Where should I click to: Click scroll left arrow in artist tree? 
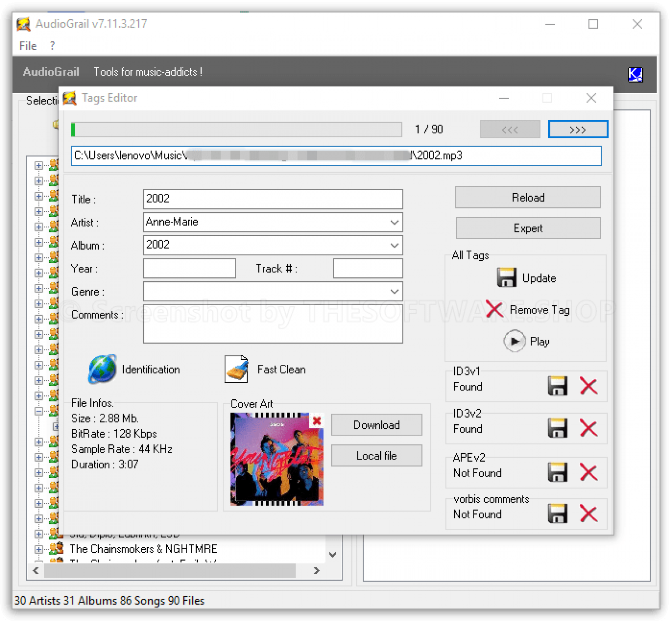36,570
